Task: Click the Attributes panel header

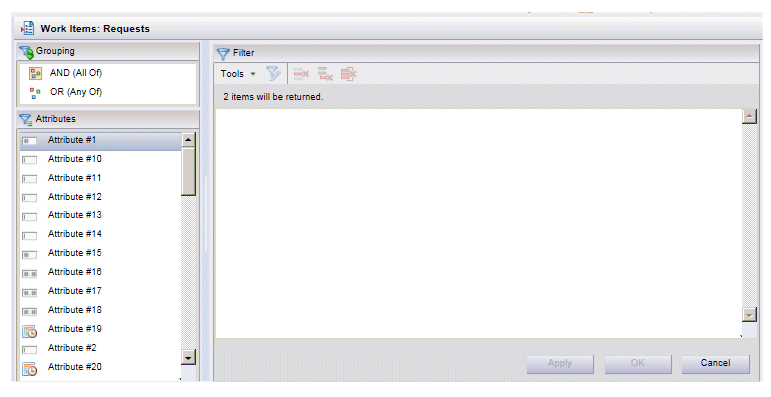Action: (x=108, y=120)
